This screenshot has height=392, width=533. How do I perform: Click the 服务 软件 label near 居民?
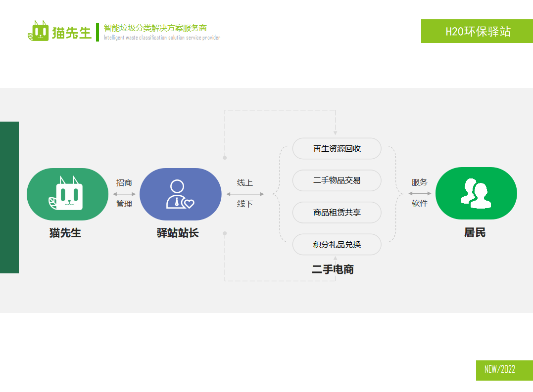coord(419,193)
